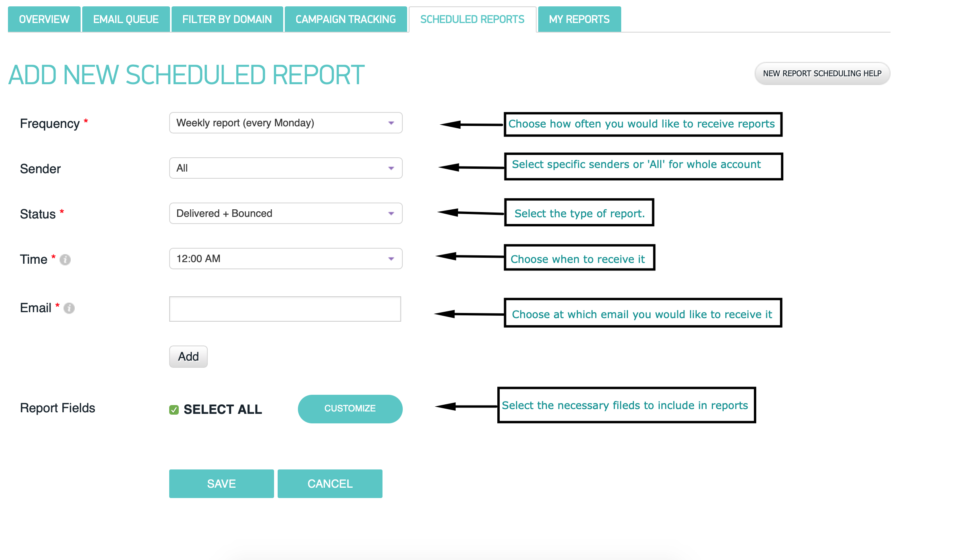The width and height of the screenshot is (962, 560).
Task: Open the Time dropdown set to 12:00 AM
Action: coord(285,259)
